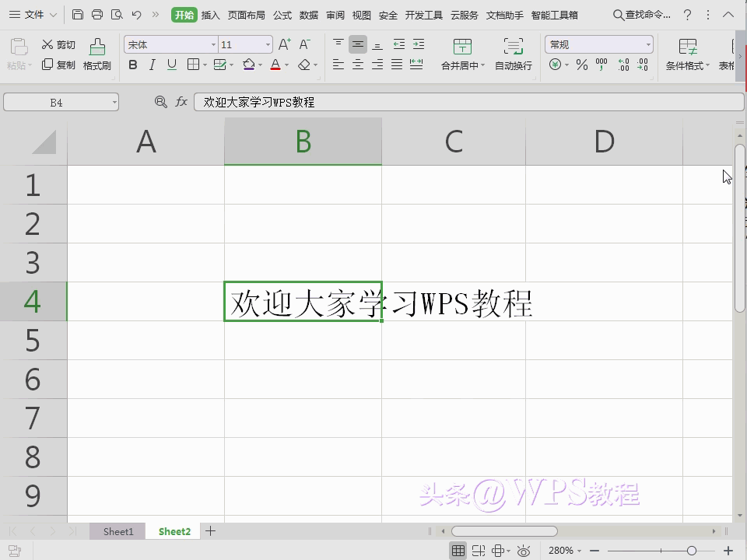Click zoom in plus button
Image resolution: width=747 pixels, height=560 pixels.
[x=728, y=551]
